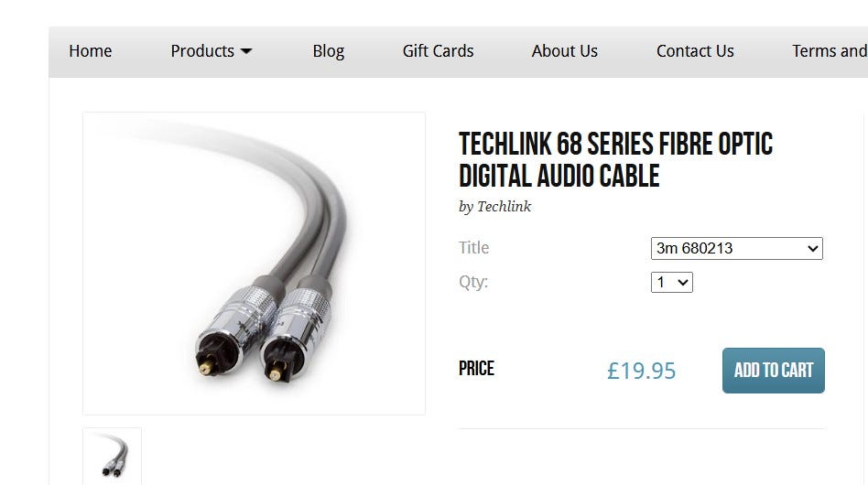Click the Title label next to variant selector
Image resolution: width=868 pixels, height=485 pixels.
coord(474,248)
